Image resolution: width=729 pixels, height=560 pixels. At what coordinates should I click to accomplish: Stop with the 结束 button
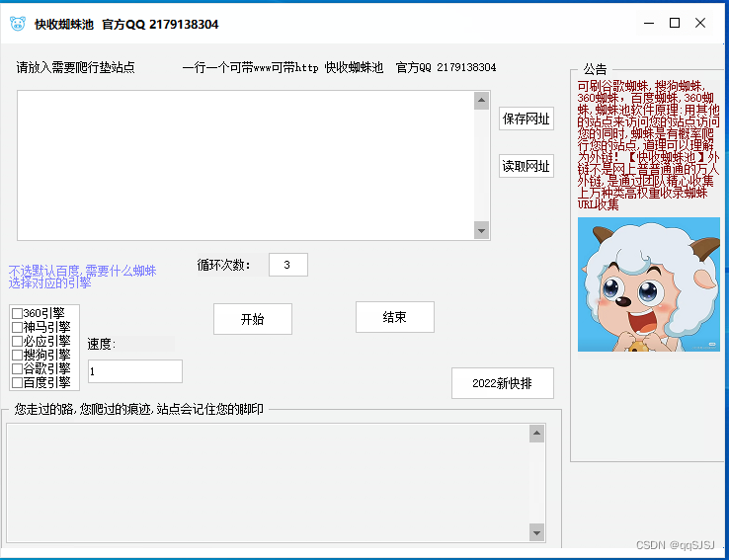tap(395, 317)
